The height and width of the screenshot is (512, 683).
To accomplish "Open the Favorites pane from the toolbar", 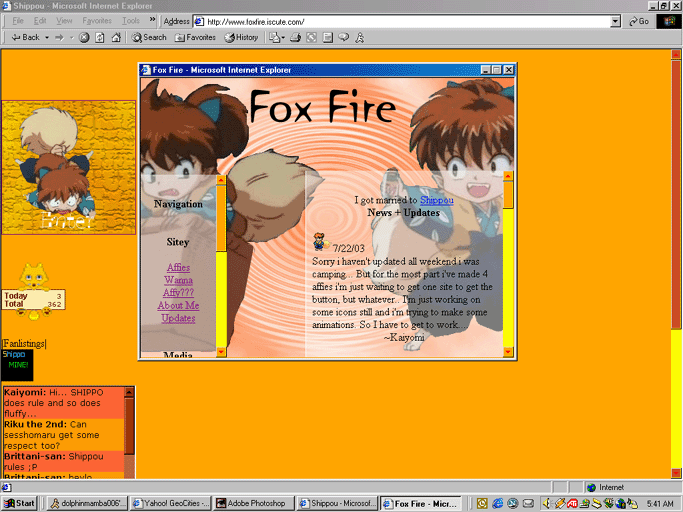I will click(195, 37).
